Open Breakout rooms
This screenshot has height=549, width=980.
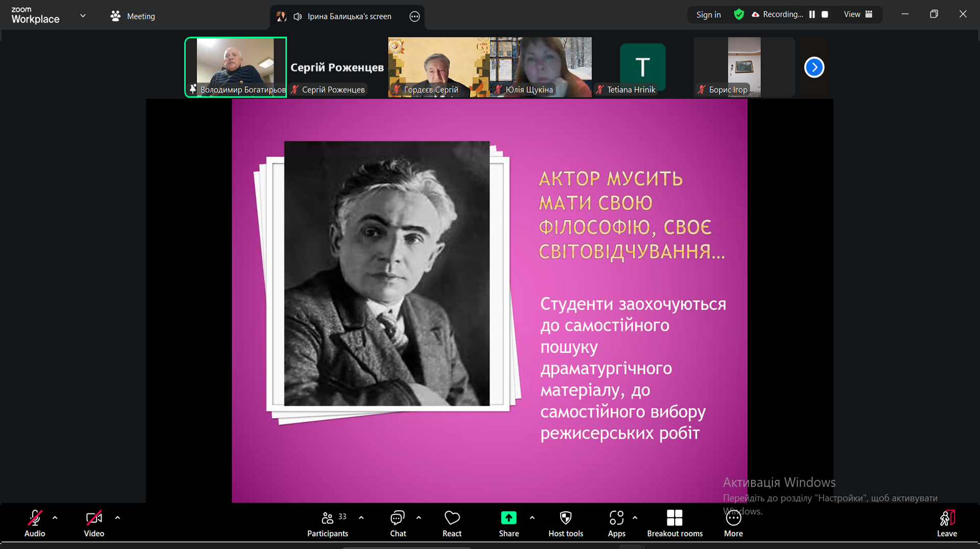point(674,523)
